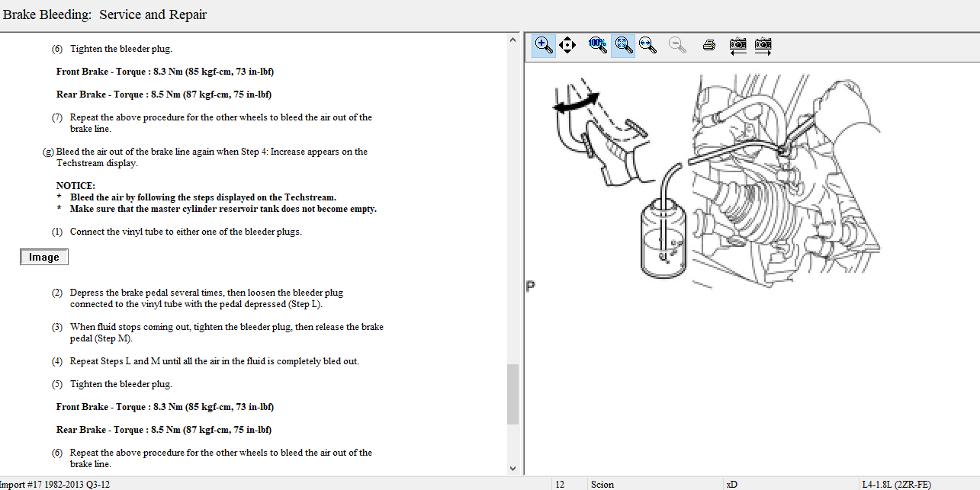Click second "Rear Brake - Torque" line near bottom
This screenshot has width=980, height=490.
pos(164,430)
